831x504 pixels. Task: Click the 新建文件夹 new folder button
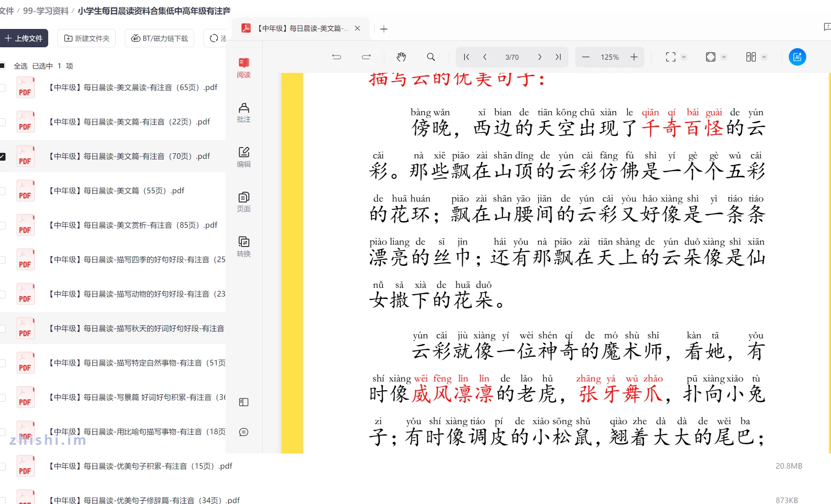point(87,38)
